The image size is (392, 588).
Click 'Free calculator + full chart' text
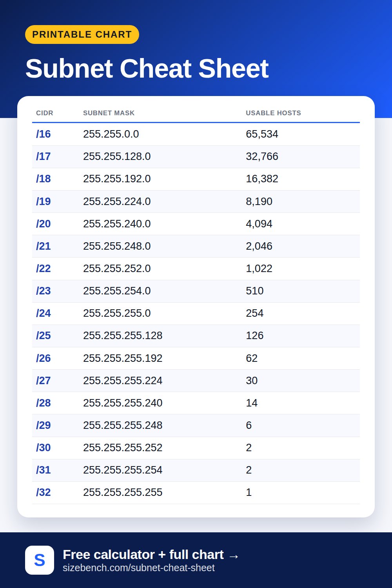tap(143, 555)
